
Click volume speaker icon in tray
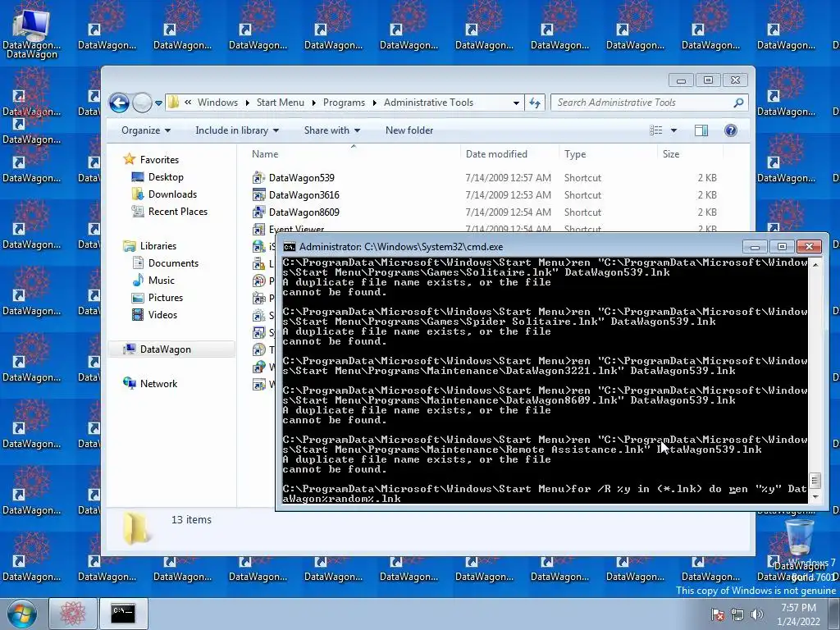point(756,614)
